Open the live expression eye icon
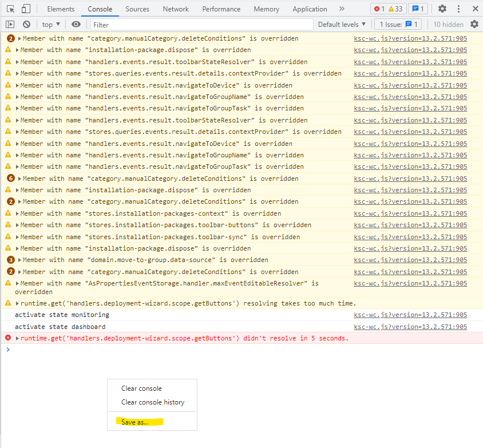This screenshot has width=483, height=448. coord(76,25)
